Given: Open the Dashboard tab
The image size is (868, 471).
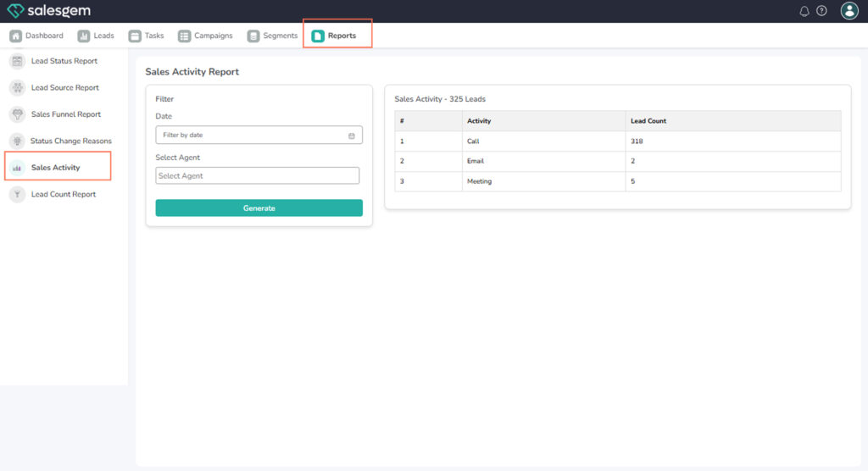Looking at the screenshot, I should point(36,36).
